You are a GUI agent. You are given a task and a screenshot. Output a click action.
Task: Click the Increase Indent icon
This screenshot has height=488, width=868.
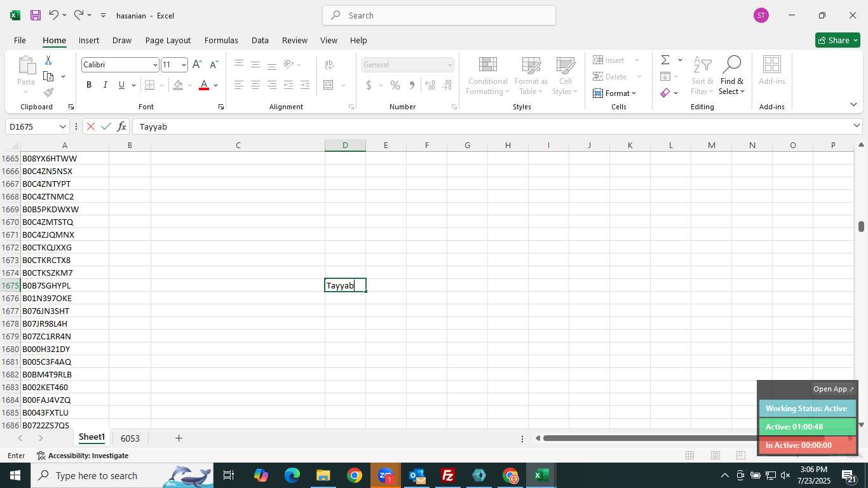pos(305,85)
